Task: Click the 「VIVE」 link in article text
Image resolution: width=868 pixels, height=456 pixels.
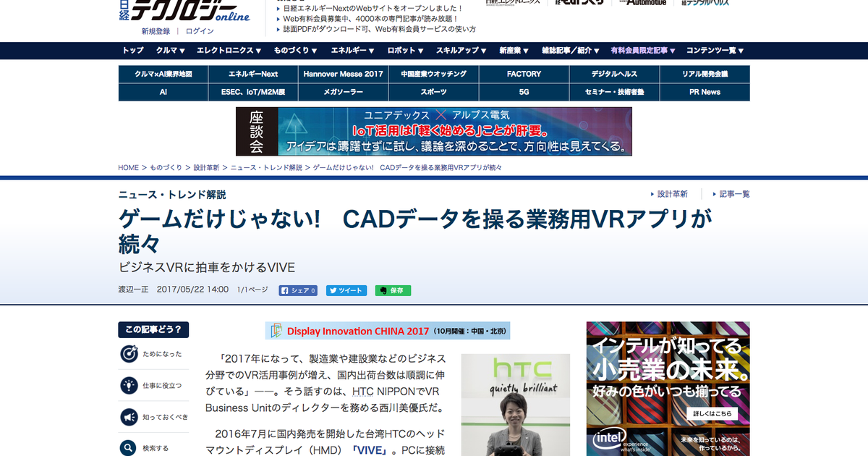Action: (x=371, y=449)
